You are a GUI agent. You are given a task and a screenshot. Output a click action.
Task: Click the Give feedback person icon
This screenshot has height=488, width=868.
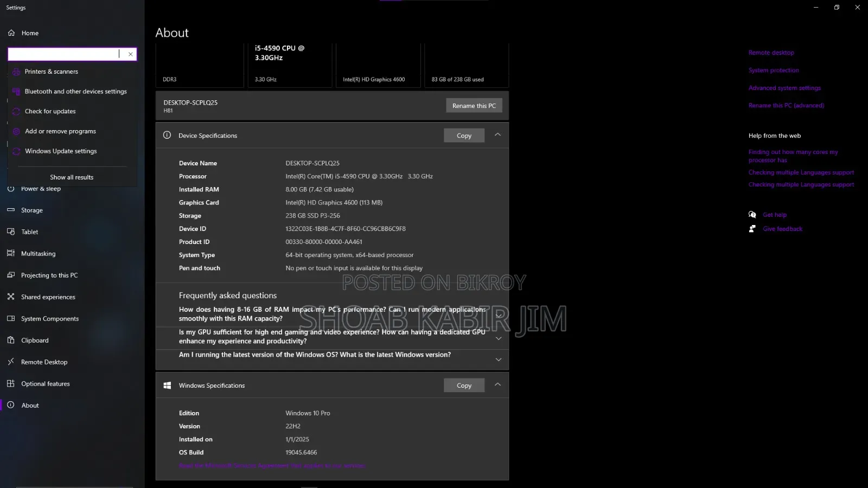click(752, 229)
